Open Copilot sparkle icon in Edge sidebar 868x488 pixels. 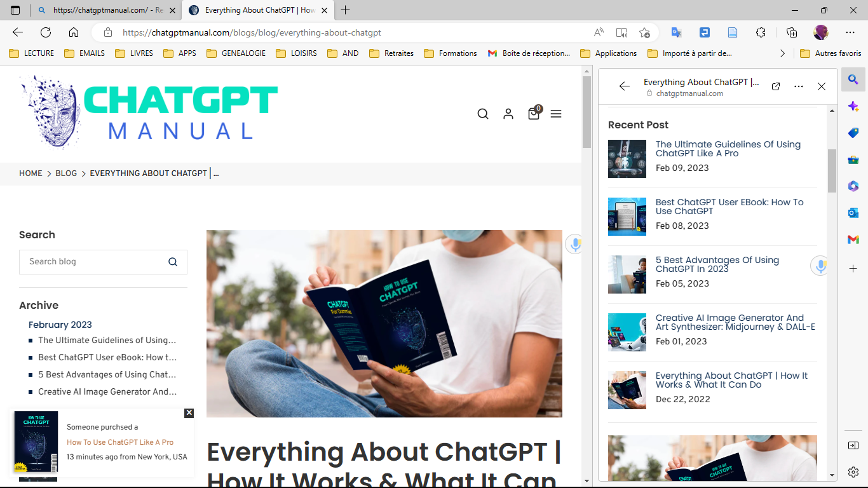coord(853,106)
